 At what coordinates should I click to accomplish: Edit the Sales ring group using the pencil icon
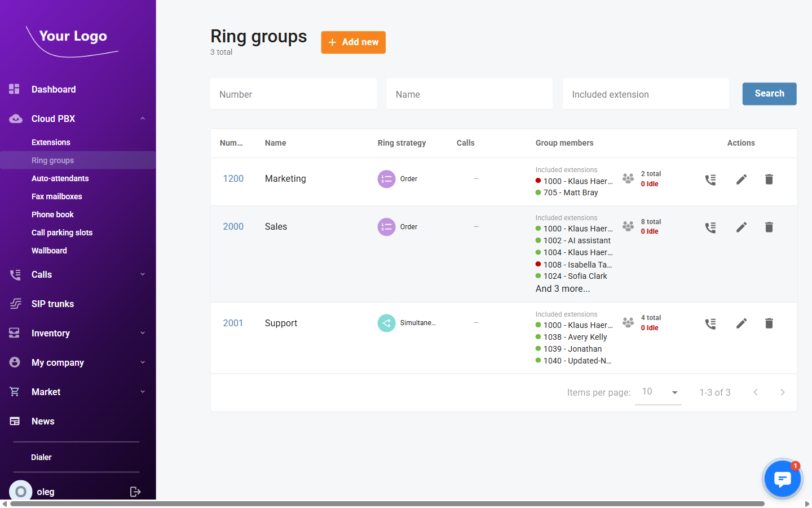[x=741, y=227]
